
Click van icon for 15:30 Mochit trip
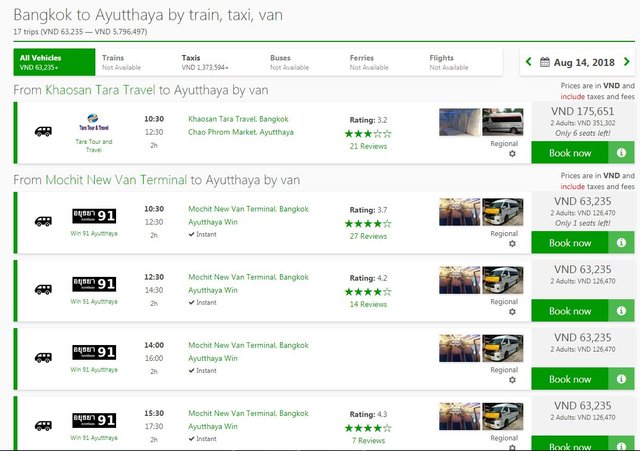[43, 426]
